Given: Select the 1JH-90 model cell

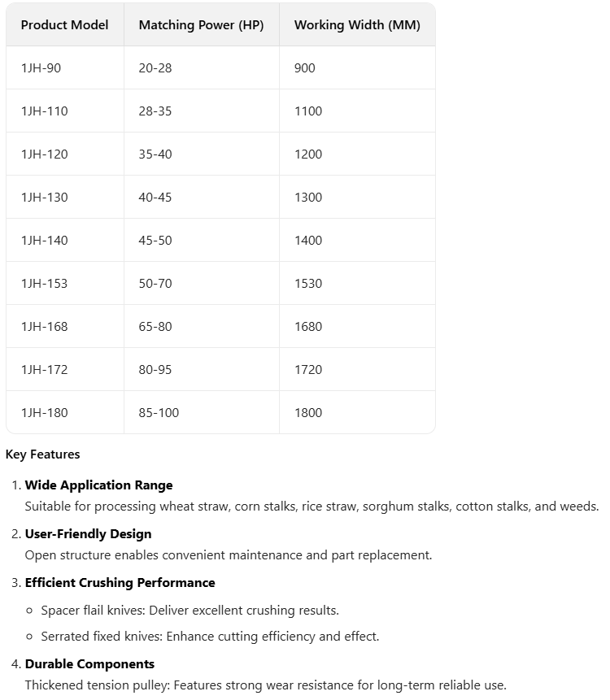Looking at the screenshot, I should pos(41,68).
